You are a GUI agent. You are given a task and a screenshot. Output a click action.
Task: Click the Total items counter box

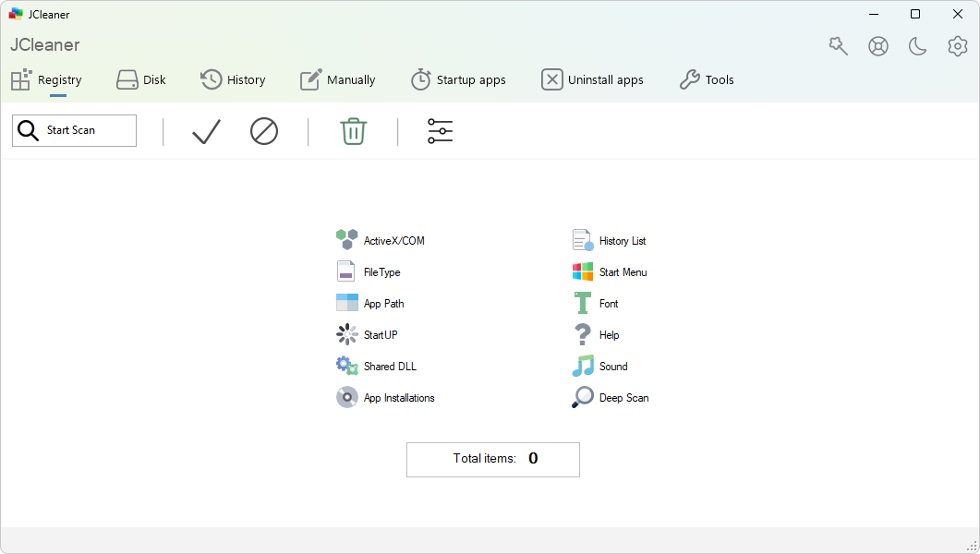pos(493,460)
